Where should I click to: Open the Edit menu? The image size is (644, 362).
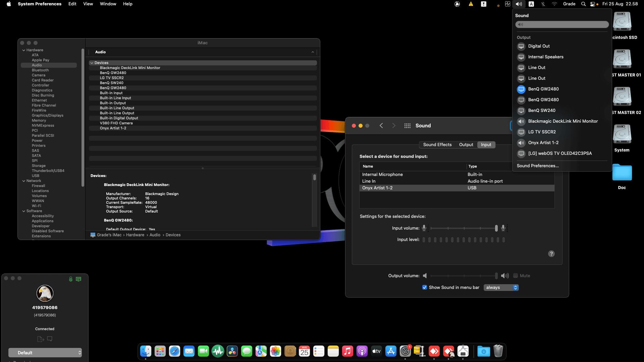coord(72,4)
